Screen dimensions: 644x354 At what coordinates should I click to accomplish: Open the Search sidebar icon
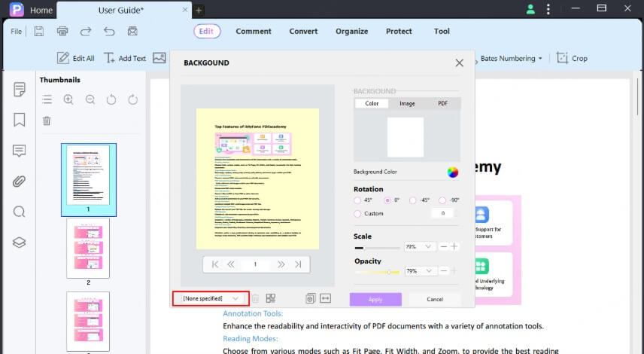pos(20,212)
